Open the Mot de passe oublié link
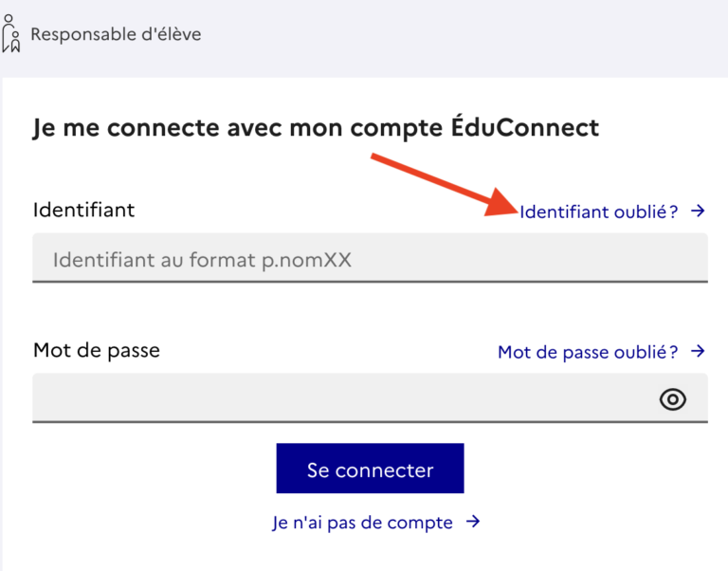728x571 pixels. 588,353
